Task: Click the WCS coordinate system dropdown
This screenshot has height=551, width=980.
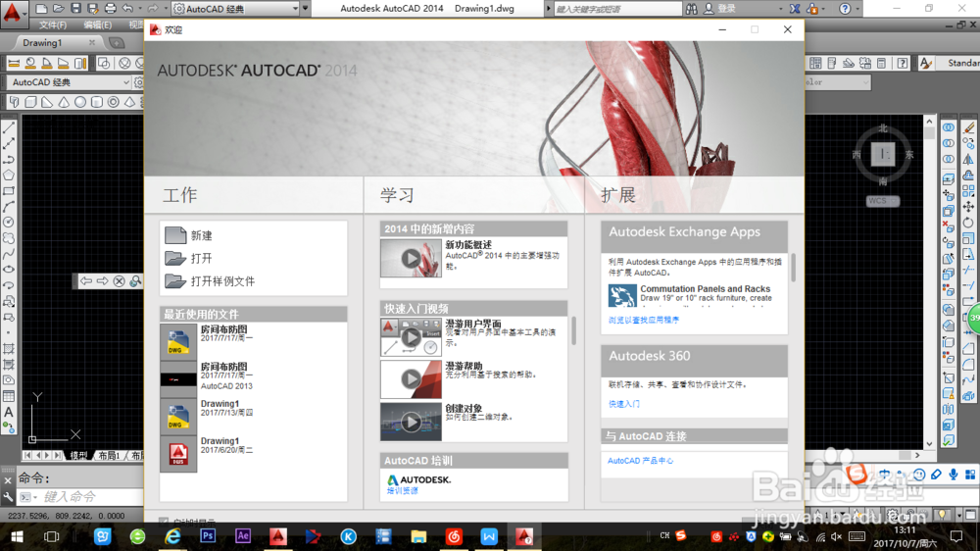Action: [x=883, y=201]
